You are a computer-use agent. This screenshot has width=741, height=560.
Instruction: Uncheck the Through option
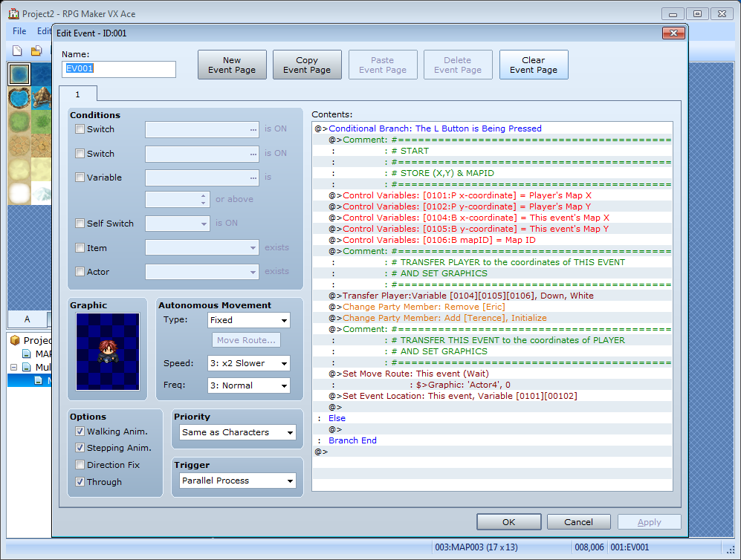pyautogui.click(x=80, y=482)
